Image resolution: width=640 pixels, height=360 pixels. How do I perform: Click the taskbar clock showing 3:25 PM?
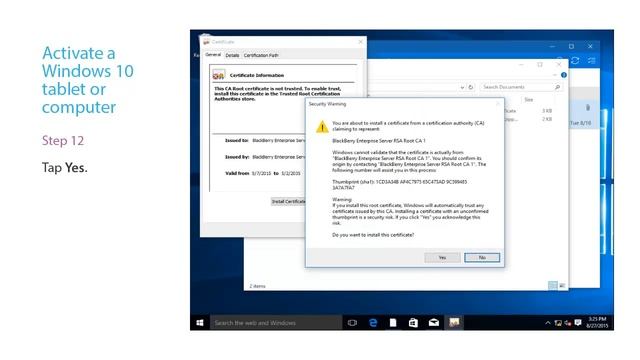597,322
